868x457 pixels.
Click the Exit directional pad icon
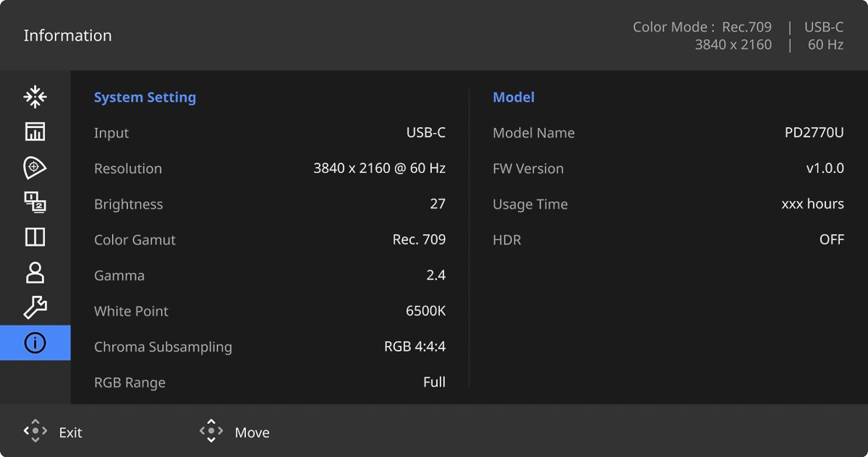pos(35,432)
